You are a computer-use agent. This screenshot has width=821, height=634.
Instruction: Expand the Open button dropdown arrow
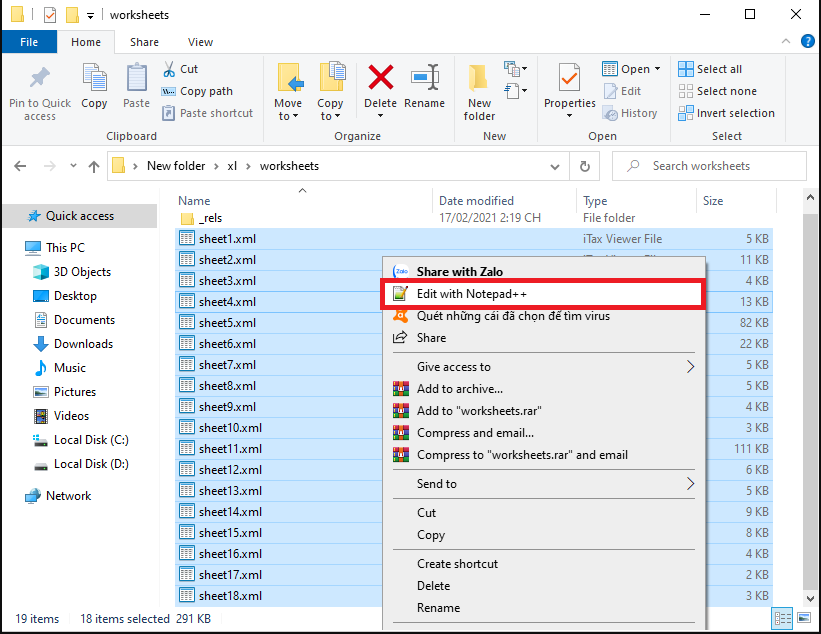tap(658, 69)
